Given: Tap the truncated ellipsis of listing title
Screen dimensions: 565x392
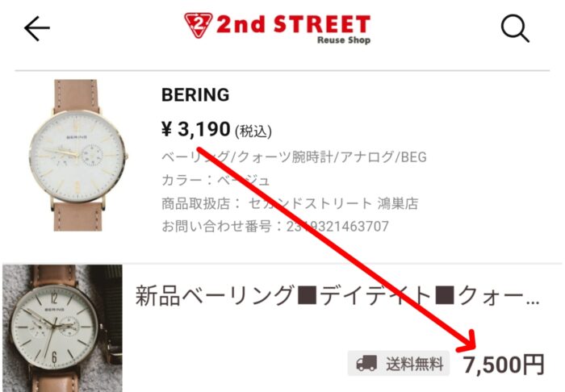Looking at the screenshot, I should click(x=533, y=303).
